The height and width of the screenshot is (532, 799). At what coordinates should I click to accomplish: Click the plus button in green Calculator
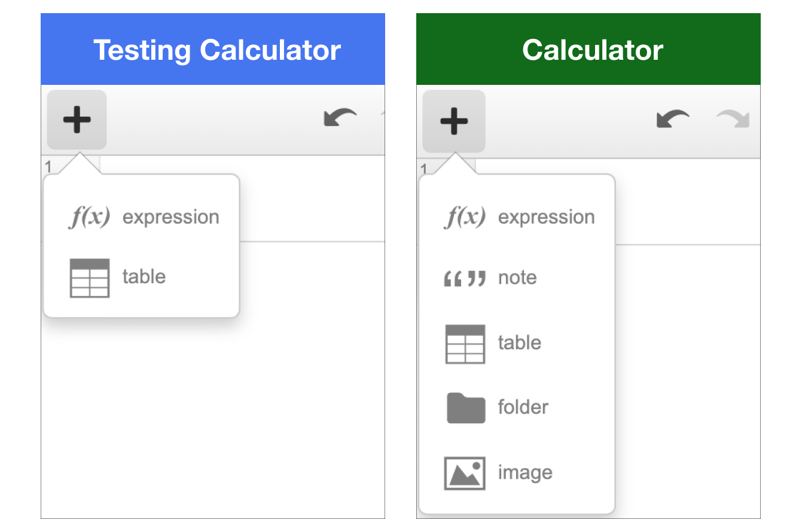pyautogui.click(x=454, y=121)
